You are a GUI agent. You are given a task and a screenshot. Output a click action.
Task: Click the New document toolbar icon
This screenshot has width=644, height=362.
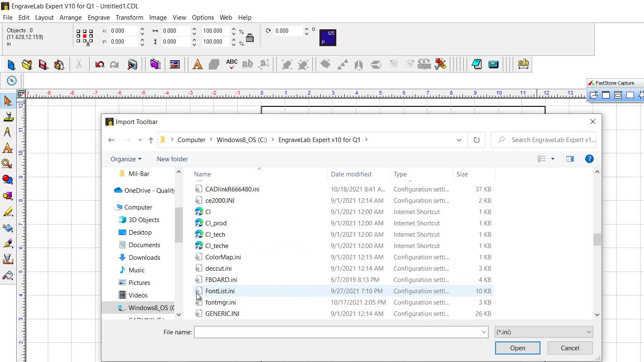point(11,65)
